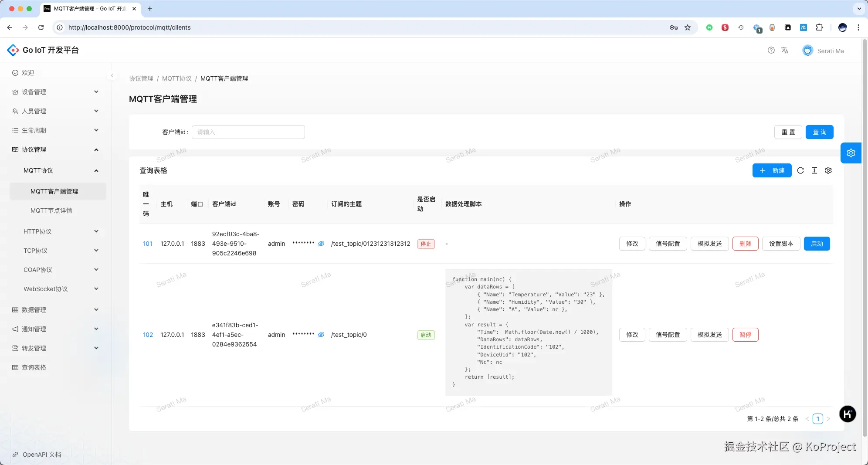Open unique code link 102

coord(148,335)
